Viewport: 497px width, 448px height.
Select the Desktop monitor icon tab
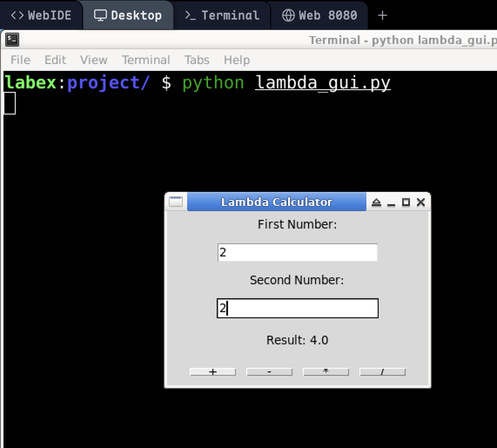[x=101, y=14]
